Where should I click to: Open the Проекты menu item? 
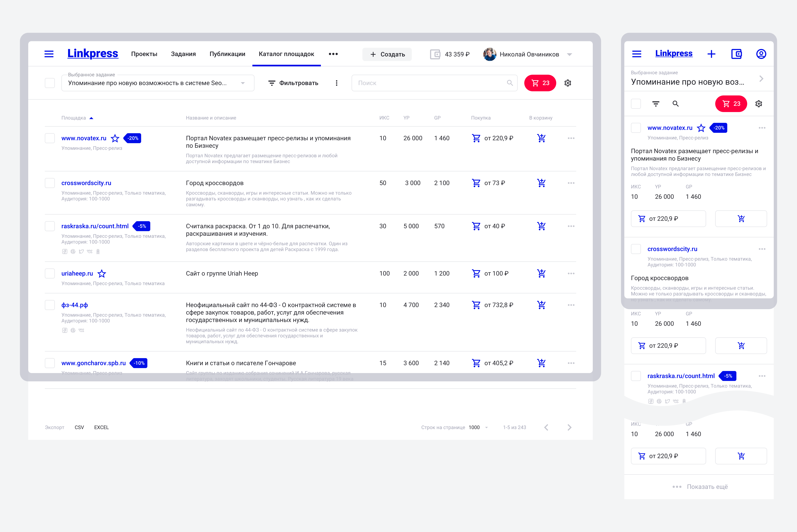point(144,54)
